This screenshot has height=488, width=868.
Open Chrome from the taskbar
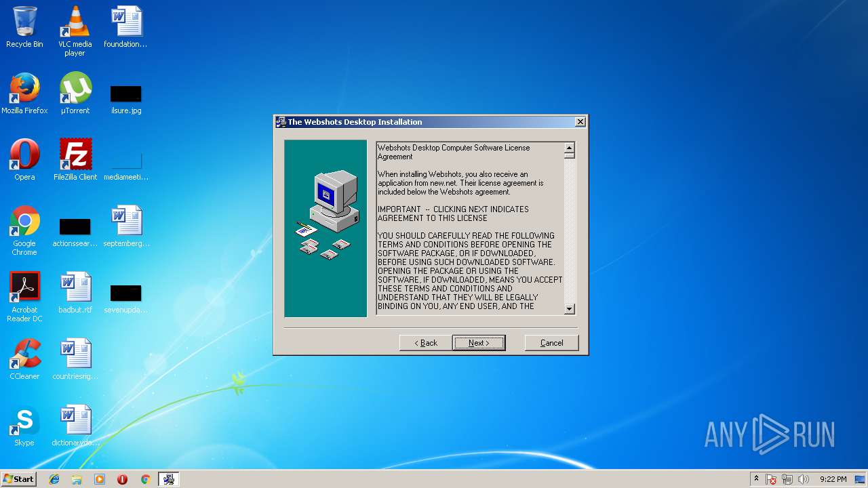(145, 479)
